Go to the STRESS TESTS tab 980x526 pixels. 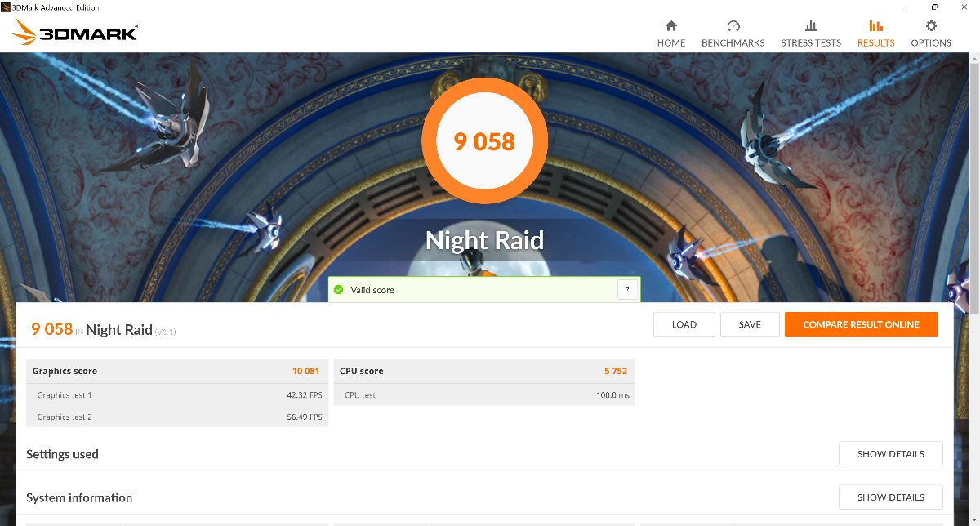click(x=811, y=43)
